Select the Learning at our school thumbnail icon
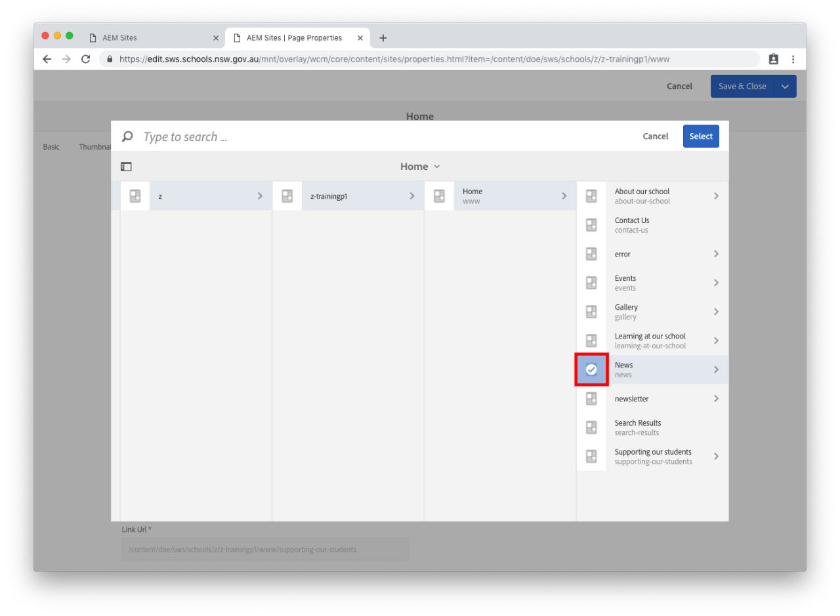This screenshot has width=840, height=616. pyautogui.click(x=591, y=340)
